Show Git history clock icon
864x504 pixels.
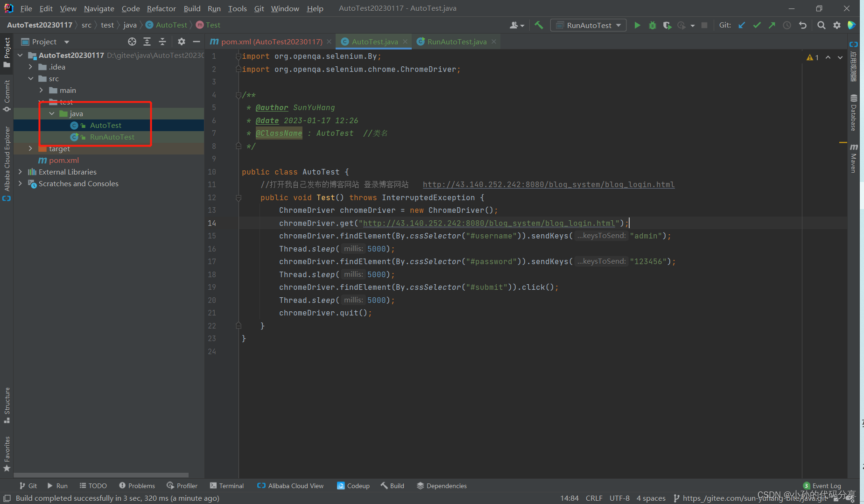click(x=787, y=25)
